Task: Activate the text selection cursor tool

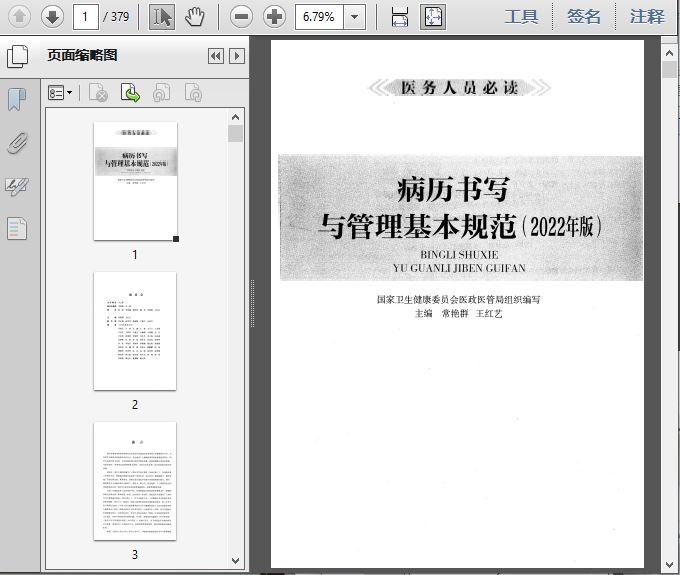Action: [162, 17]
